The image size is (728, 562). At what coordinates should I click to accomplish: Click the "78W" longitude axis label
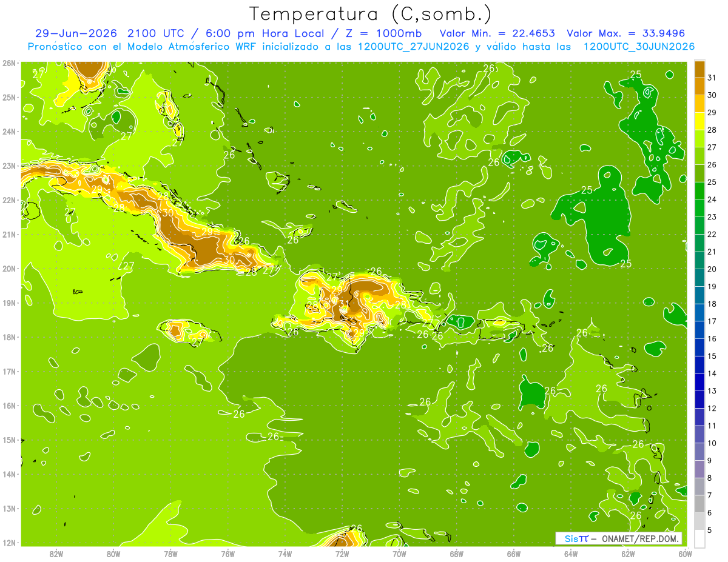170,553
